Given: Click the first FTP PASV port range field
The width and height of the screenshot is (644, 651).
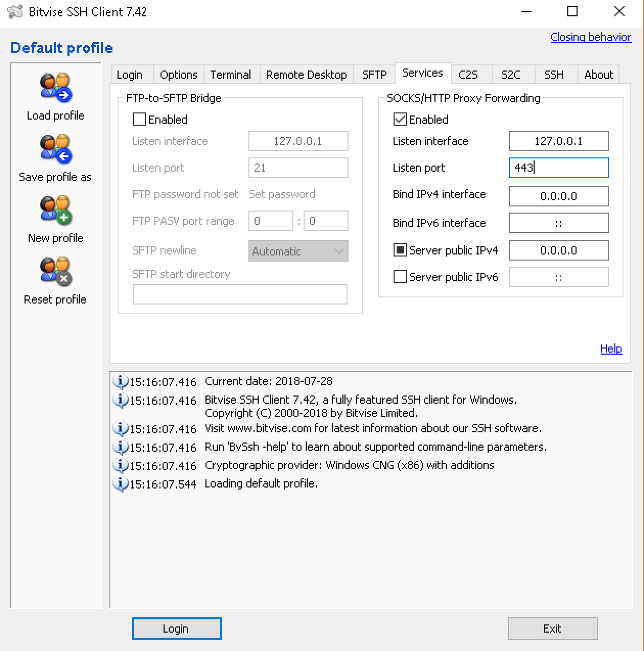Looking at the screenshot, I should 271,221.
